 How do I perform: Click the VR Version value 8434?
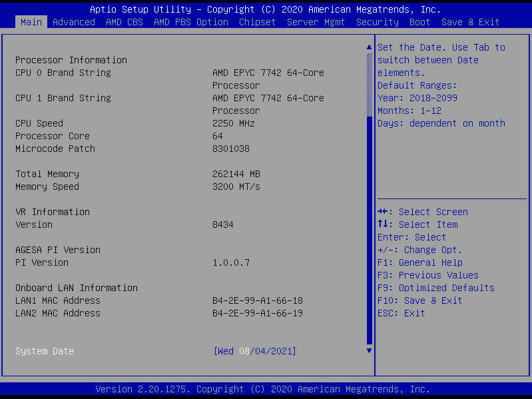click(223, 224)
